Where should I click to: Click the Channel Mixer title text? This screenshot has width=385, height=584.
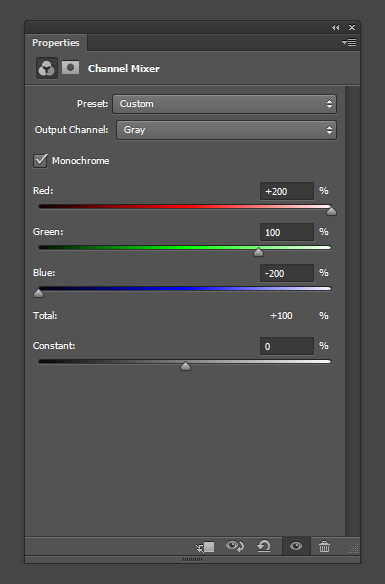pyautogui.click(x=124, y=69)
